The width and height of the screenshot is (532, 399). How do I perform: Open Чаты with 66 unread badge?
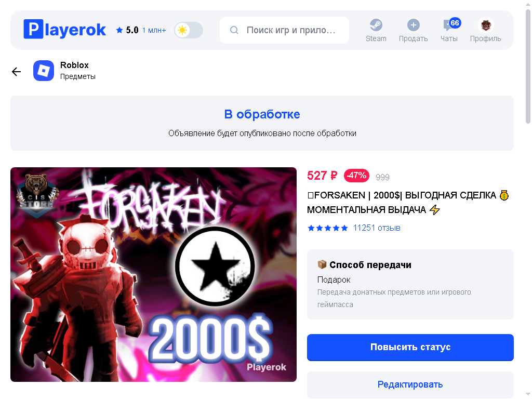[449, 30]
